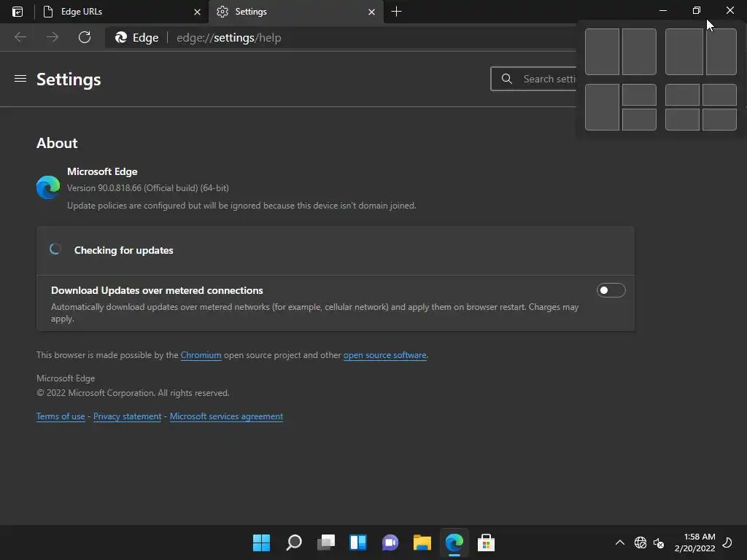Snap to tall left zone of third layout
The image size is (747, 560).
point(602,107)
